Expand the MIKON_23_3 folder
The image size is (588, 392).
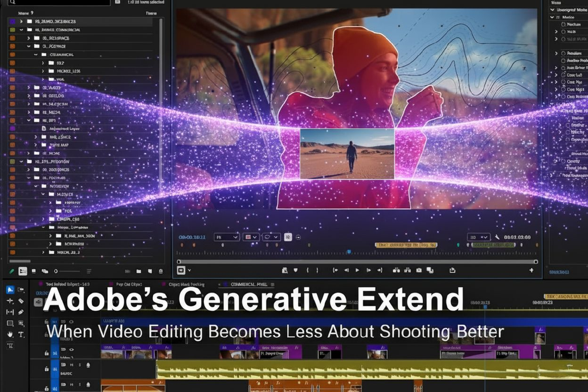(43, 252)
